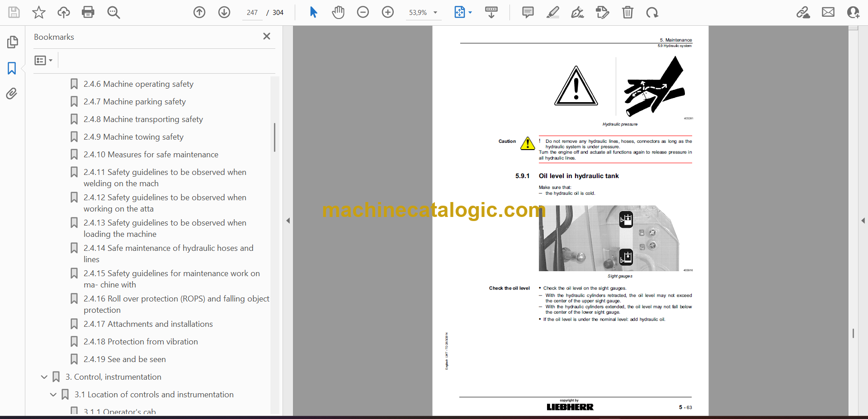Select '3.1 Location of controls and instrumentation'
The image size is (868, 419).
click(154, 395)
